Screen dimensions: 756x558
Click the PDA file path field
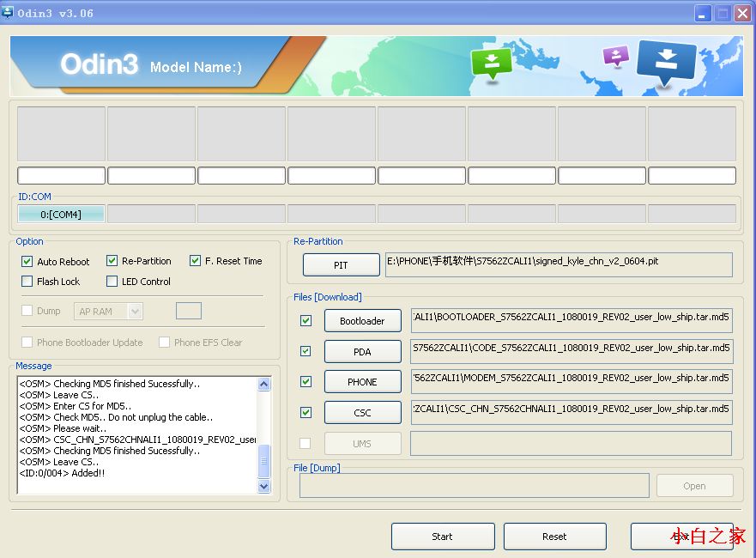[x=572, y=351]
